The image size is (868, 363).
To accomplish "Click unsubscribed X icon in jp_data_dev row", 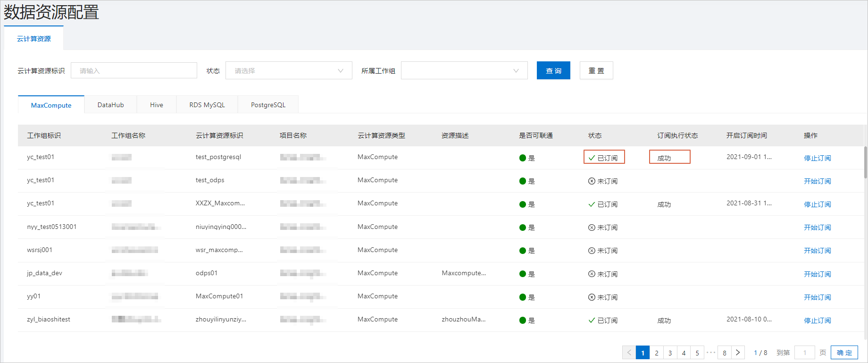I will 592,274.
